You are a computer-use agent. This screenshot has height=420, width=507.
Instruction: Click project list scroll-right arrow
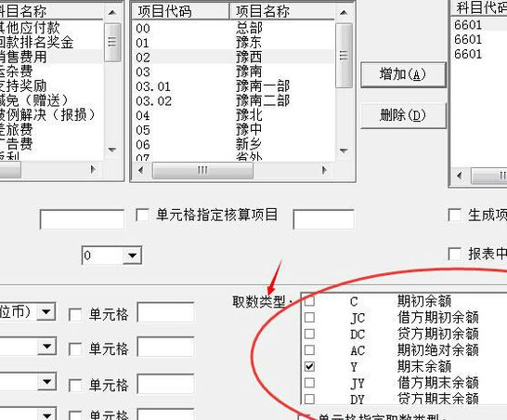pyautogui.click(x=324, y=170)
